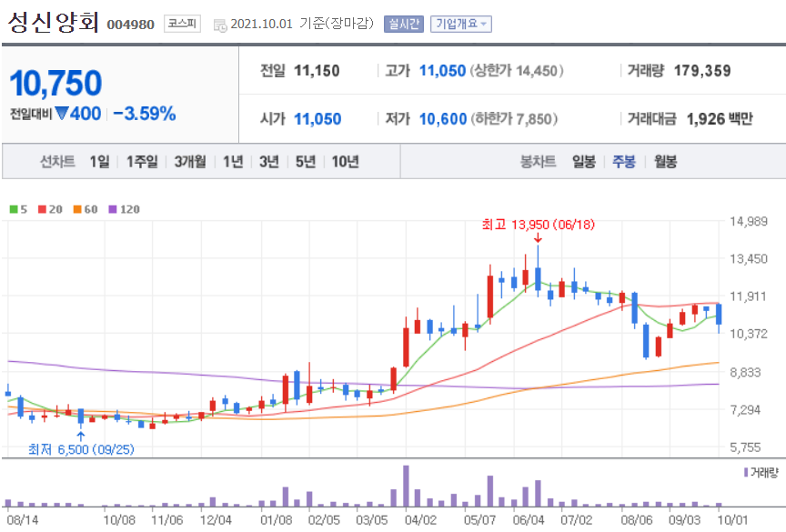Switch the chart to 일봉 daily candles

click(x=583, y=162)
